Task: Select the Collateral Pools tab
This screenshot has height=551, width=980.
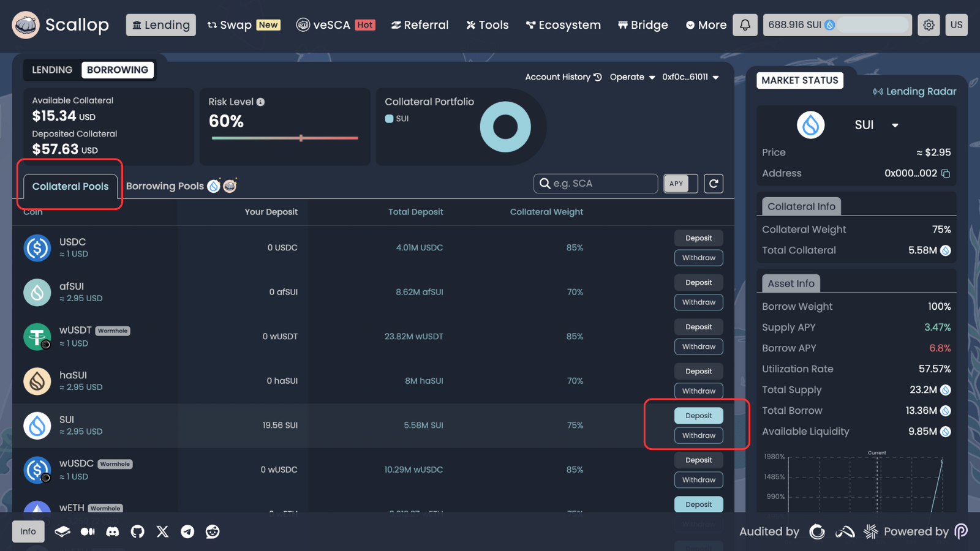Action: point(70,186)
